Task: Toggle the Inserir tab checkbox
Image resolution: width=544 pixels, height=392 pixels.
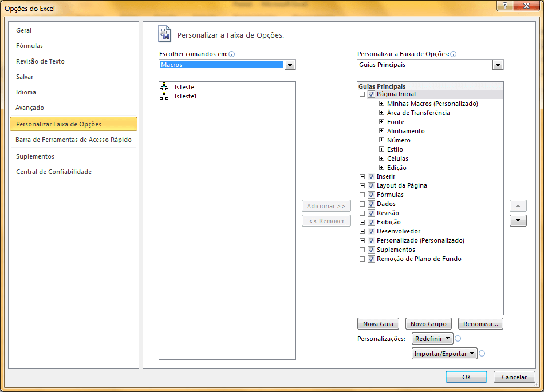Action: pos(371,176)
